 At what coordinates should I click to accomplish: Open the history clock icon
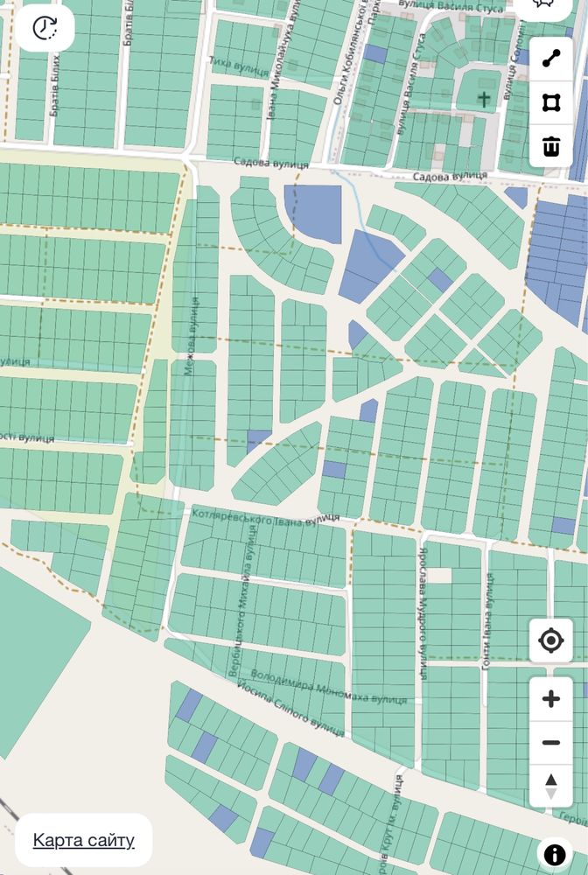45,28
